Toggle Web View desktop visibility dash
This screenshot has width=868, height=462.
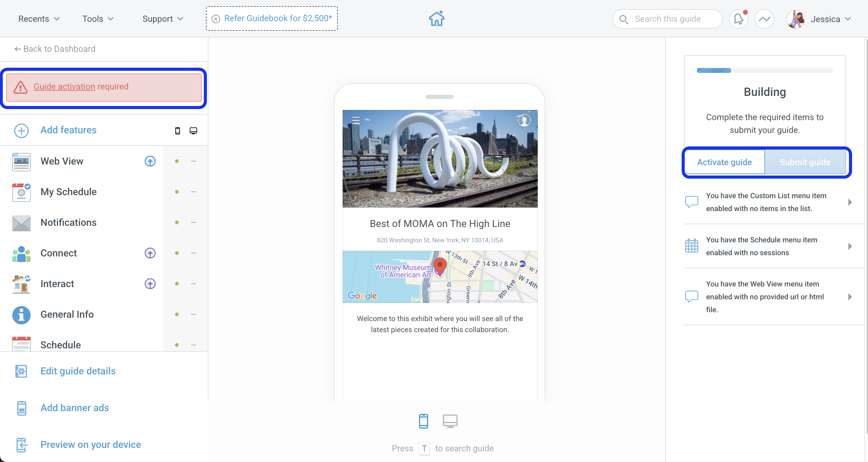point(193,161)
